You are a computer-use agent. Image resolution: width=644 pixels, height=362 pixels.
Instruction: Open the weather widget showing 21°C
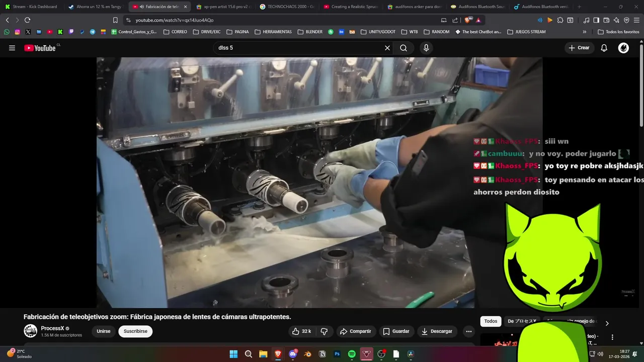coord(20,353)
